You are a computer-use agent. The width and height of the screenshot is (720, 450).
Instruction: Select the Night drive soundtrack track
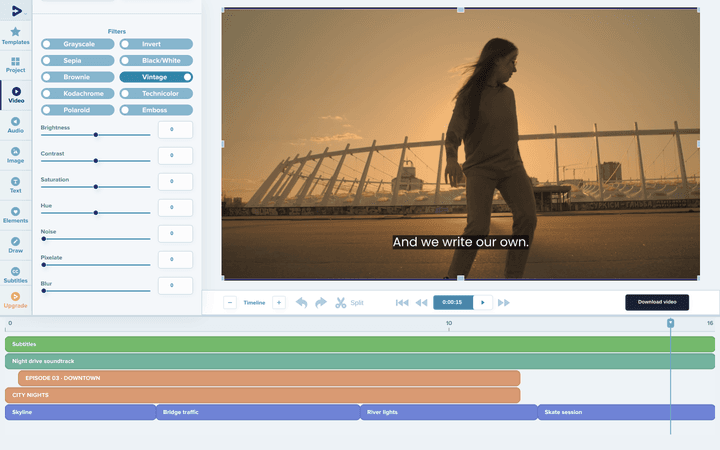click(360, 361)
